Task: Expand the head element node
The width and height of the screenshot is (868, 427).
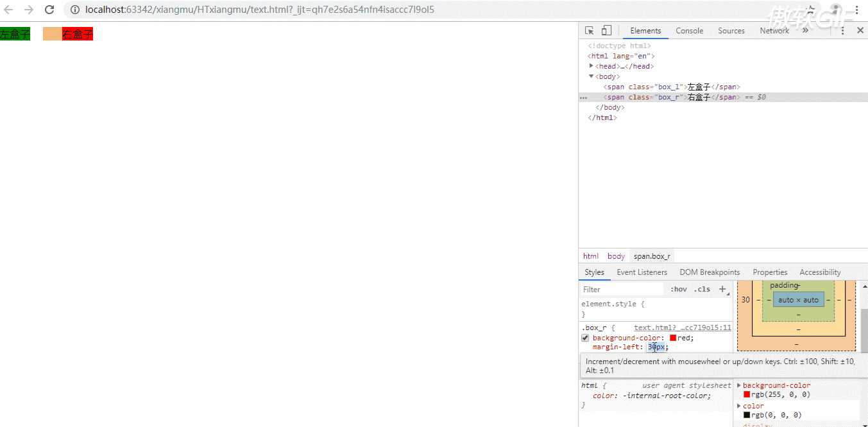Action: coord(591,66)
